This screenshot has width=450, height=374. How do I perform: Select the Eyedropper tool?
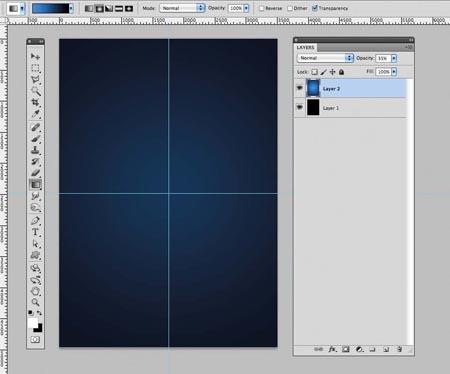coord(35,113)
